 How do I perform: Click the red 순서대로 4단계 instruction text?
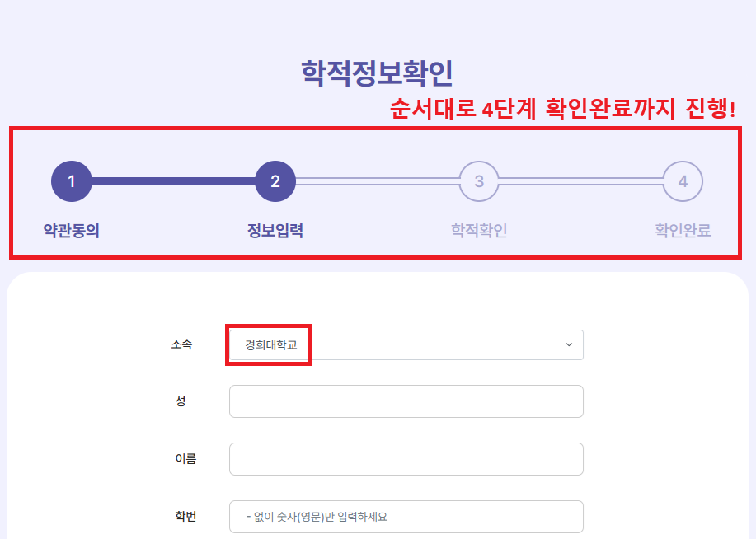point(562,109)
